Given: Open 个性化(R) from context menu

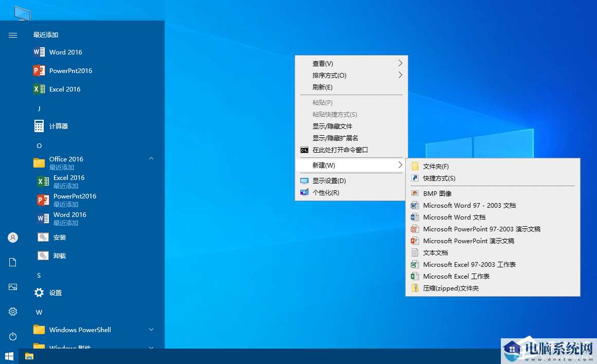Looking at the screenshot, I should (351, 192).
